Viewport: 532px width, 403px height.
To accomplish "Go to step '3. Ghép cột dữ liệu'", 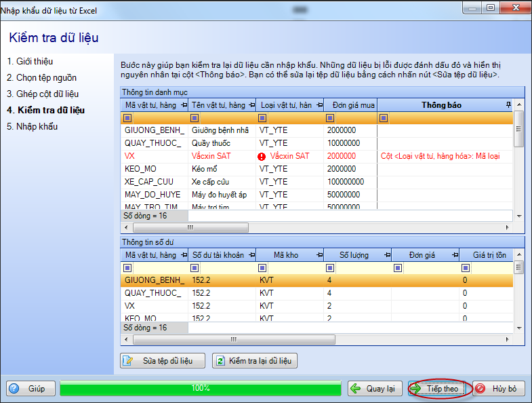I will click(43, 94).
